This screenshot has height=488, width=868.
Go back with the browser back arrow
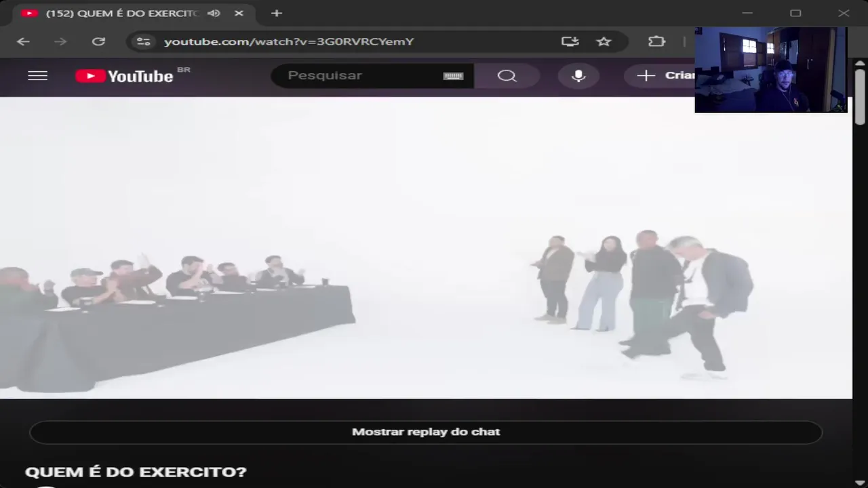tap(23, 41)
